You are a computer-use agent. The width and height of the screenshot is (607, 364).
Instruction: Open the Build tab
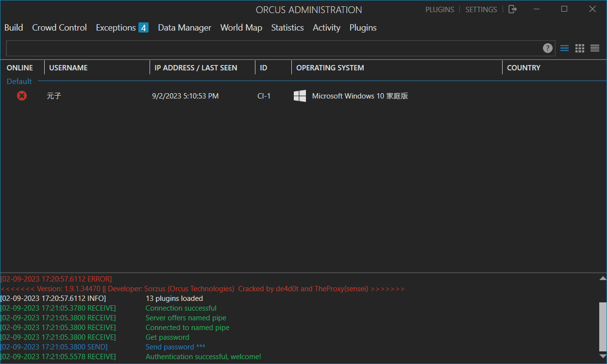pyautogui.click(x=14, y=28)
